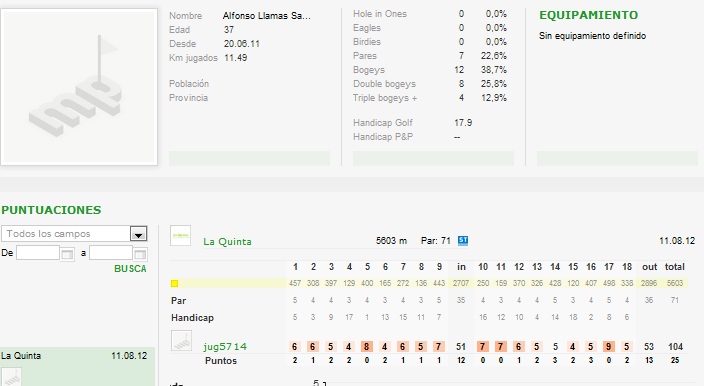Image resolution: width=704 pixels, height=386 pixels.
Task: Click the player profile flag picture
Action: click(x=79, y=87)
